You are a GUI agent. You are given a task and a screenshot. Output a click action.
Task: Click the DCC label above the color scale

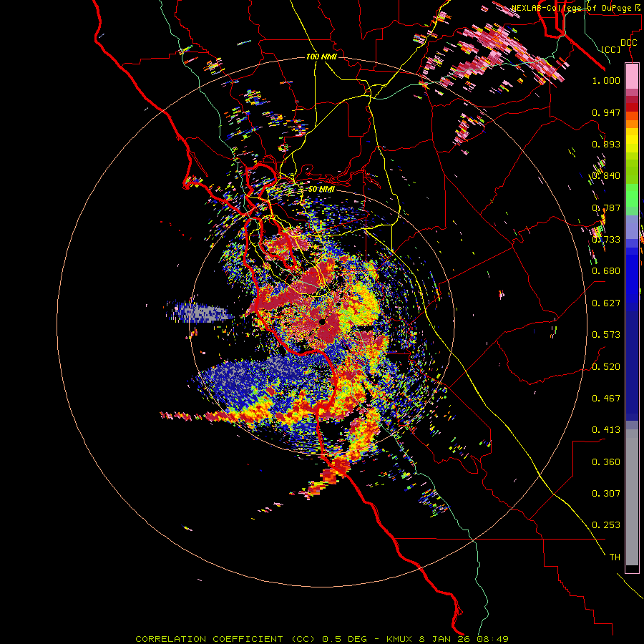[x=628, y=43]
